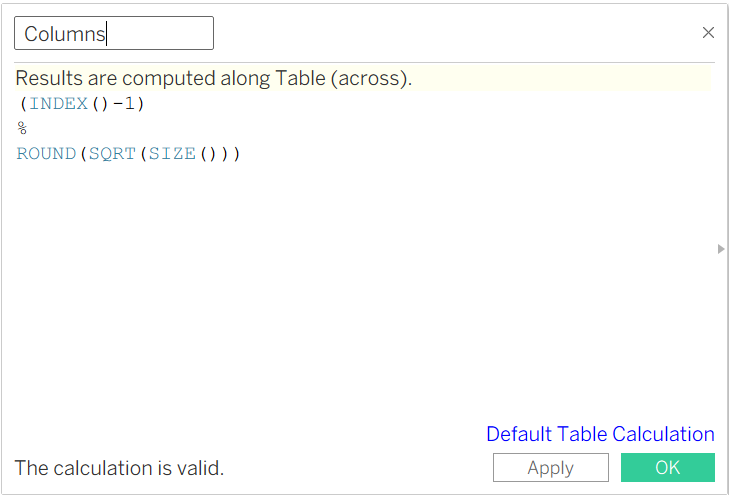Image resolution: width=729 pixels, height=495 pixels.
Task: Click the results computed along Table message
Action: click(x=213, y=79)
